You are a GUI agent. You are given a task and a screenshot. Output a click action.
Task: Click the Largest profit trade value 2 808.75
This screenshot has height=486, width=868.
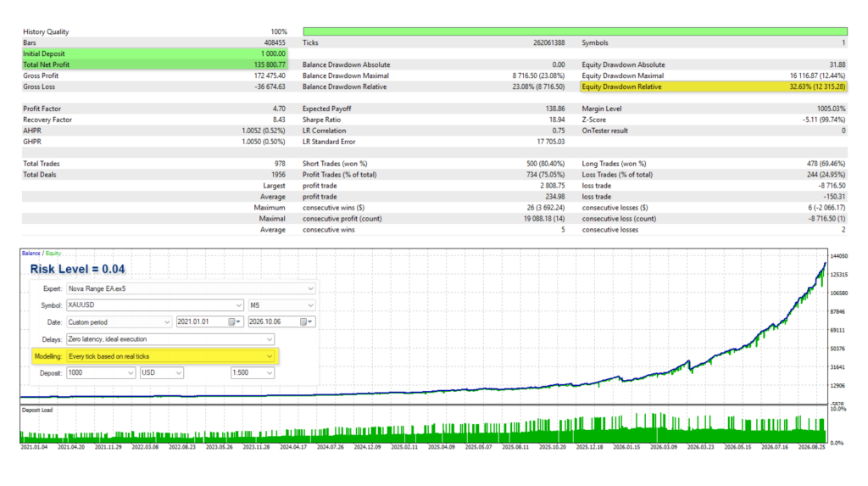(x=553, y=186)
